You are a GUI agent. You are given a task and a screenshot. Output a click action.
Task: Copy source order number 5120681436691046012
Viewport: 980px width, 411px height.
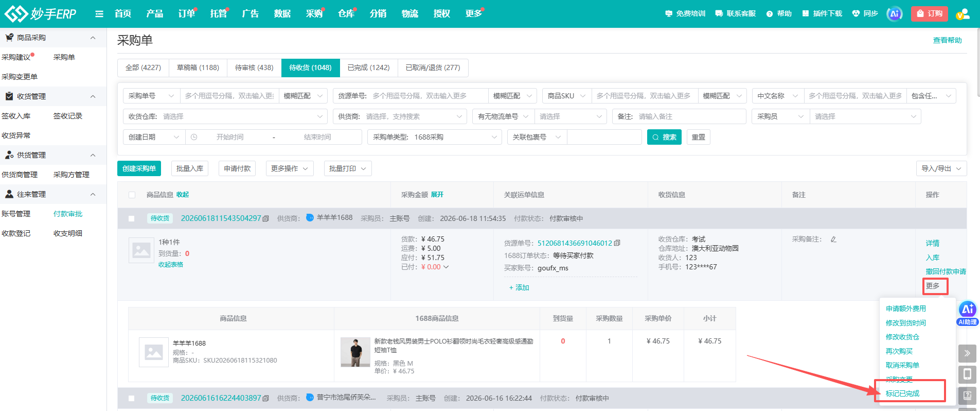point(617,243)
